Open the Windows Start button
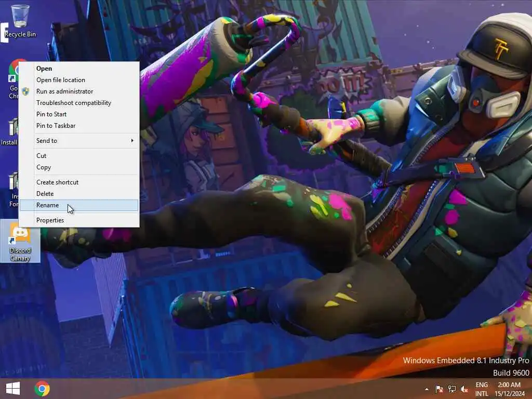532x399 pixels. [13, 389]
